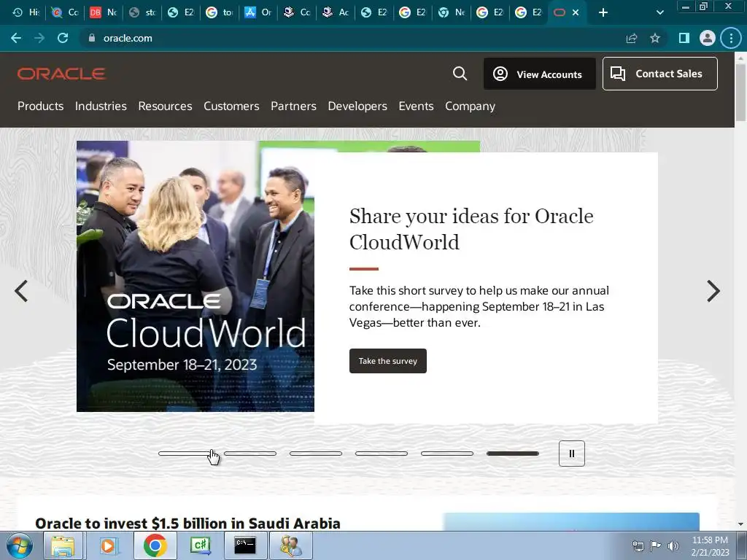Viewport: 747px width, 560px height.
Task: Open the Partners menu
Action: tap(293, 106)
